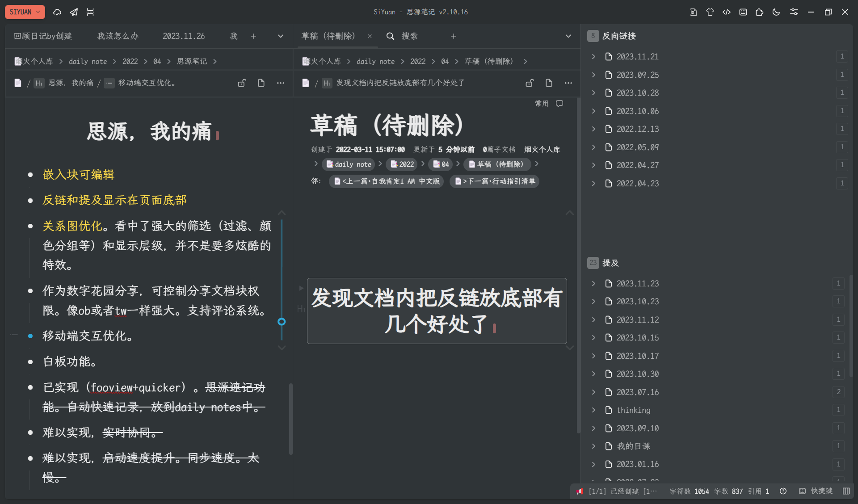This screenshot has width=858, height=504.
Task: Click the code snippet icon
Action: [726, 12]
